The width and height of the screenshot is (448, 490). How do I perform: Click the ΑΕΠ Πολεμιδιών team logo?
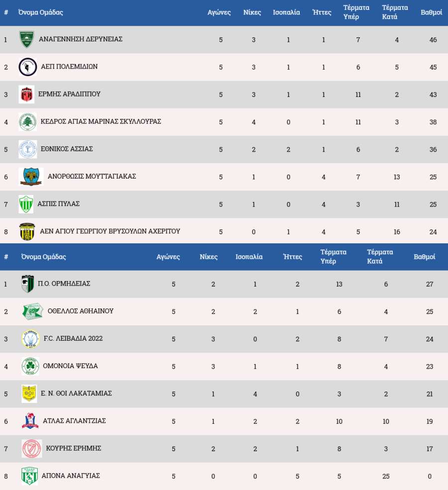coord(27,67)
